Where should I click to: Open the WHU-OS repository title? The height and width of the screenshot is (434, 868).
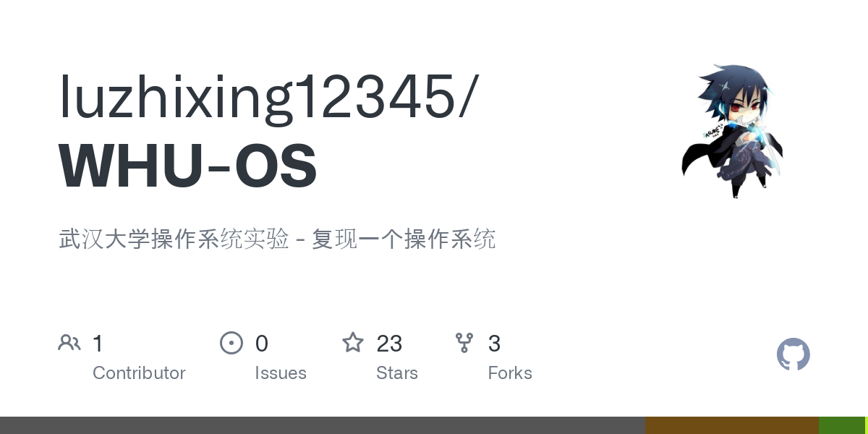click(188, 166)
